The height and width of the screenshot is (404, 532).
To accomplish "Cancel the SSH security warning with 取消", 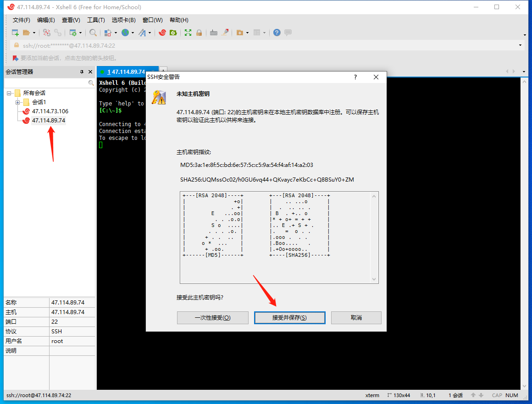I will pos(356,318).
